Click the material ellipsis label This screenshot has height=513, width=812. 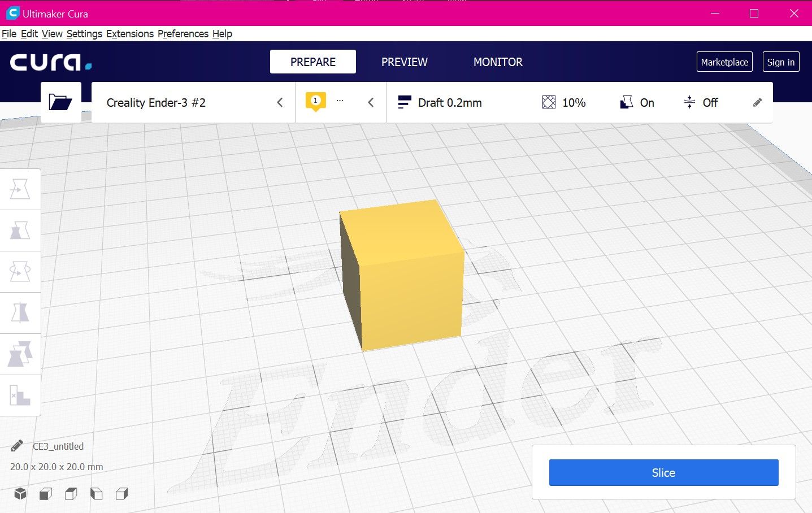340,101
